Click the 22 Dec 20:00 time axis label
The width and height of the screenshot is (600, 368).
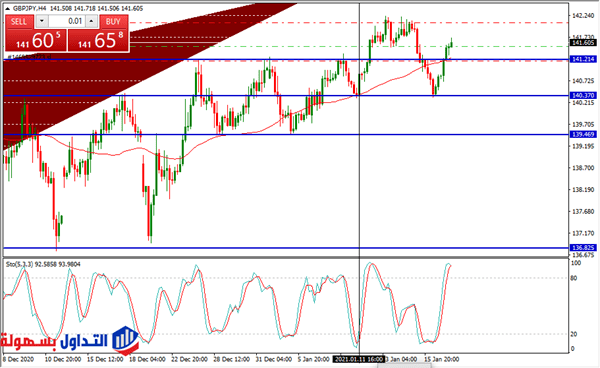tap(189, 359)
